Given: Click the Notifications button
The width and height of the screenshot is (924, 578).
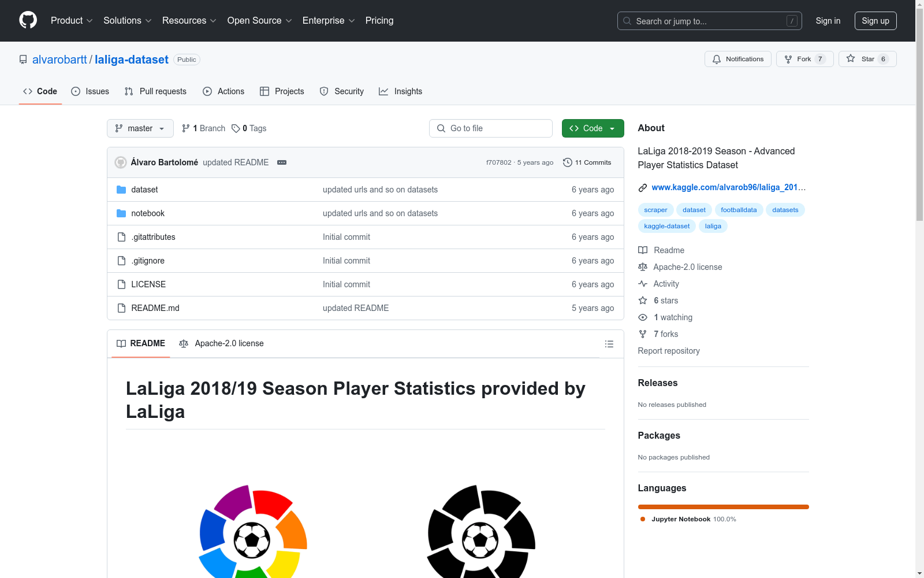Looking at the screenshot, I should point(738,59).
